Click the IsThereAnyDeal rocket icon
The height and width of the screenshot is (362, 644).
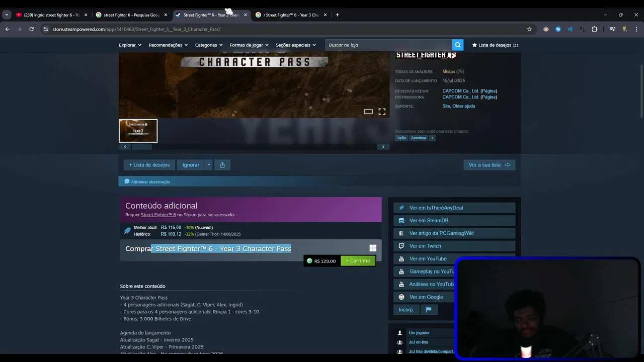tap(401, 208)
